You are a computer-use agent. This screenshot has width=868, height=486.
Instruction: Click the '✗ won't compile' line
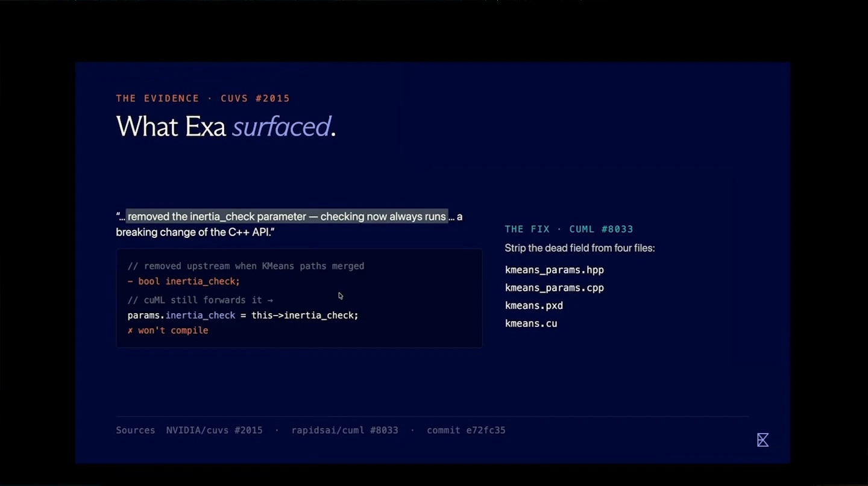pyautogui.click(x=168, y=330)
